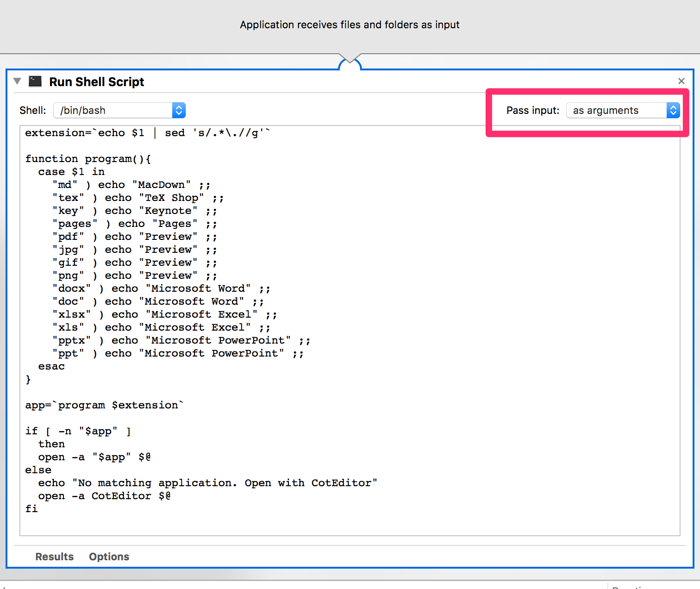Click the 'then' line in the script
The image size is (700, 589).
pyautogui.click(x=51, y=444)
